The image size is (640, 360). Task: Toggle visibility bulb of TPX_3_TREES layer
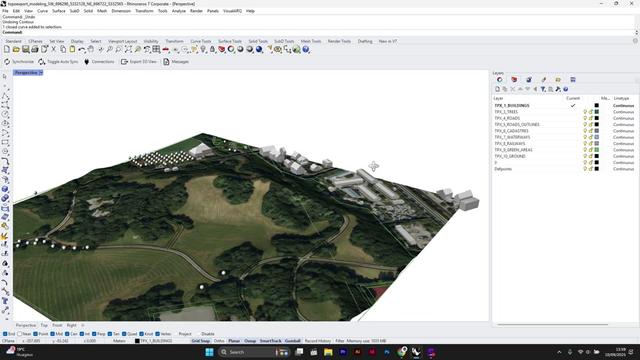click(585, 112)
